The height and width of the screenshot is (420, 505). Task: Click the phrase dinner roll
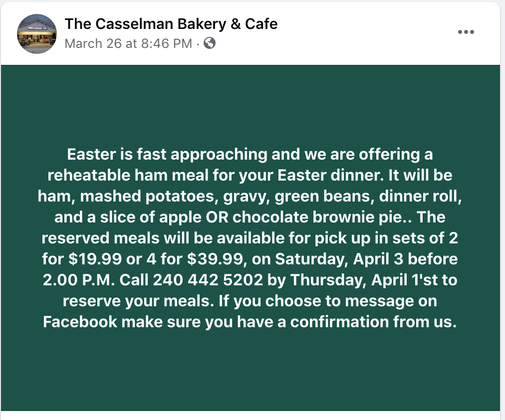click(x=420, y=196)
